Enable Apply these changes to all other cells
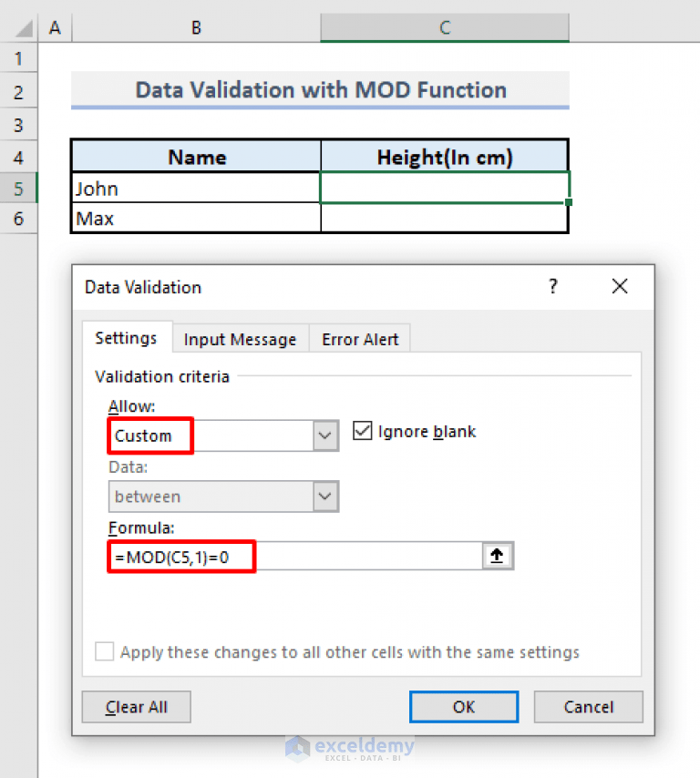 coord(104,651)
